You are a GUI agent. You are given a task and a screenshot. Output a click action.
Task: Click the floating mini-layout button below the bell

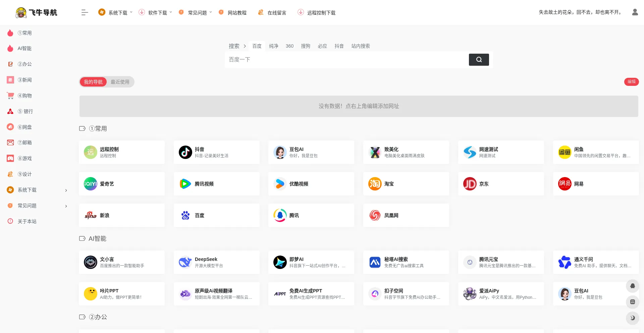[632, 302]
